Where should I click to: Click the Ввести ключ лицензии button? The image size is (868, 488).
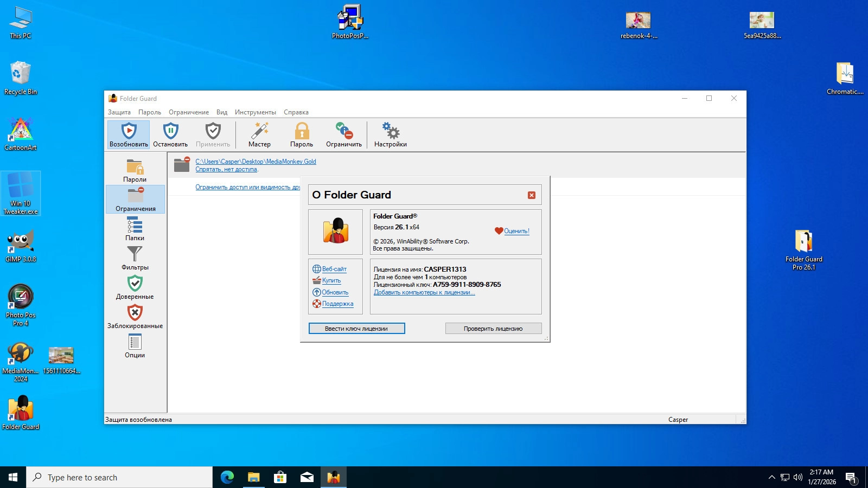click(356, 329)
